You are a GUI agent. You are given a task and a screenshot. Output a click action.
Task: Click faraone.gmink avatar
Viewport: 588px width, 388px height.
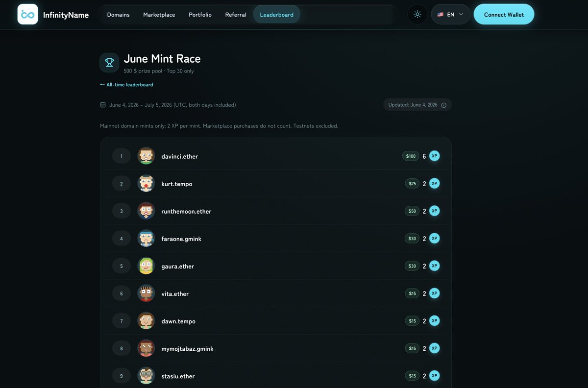146,239
